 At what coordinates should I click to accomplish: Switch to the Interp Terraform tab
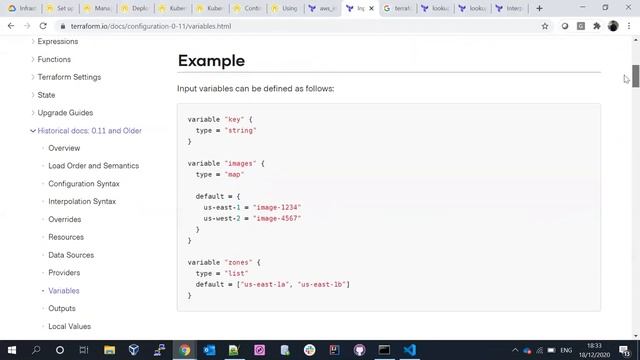[x=510, y=8]
